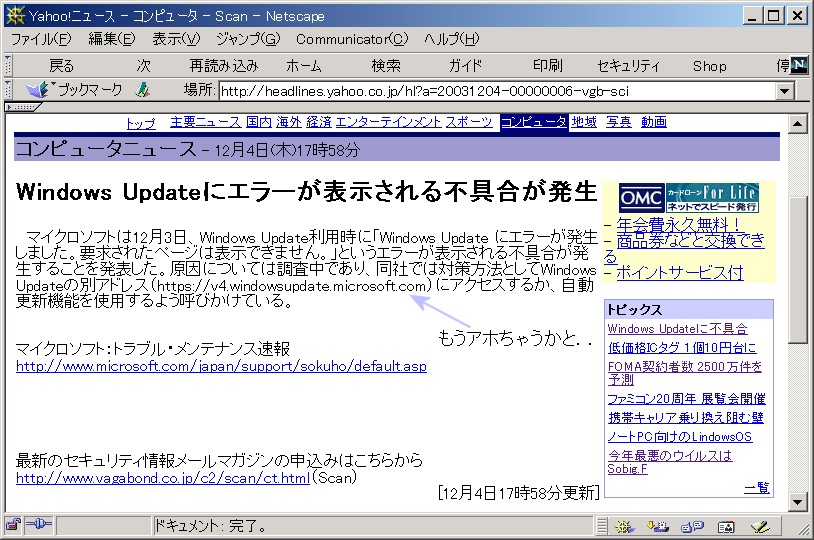Click the ホーム home toolbar button
The image size is (814, 540).
click(x=304, y=66)
